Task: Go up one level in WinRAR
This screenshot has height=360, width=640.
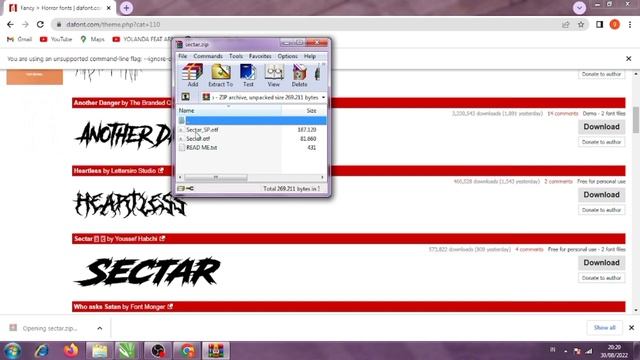Action: click(x=186, y=97)
